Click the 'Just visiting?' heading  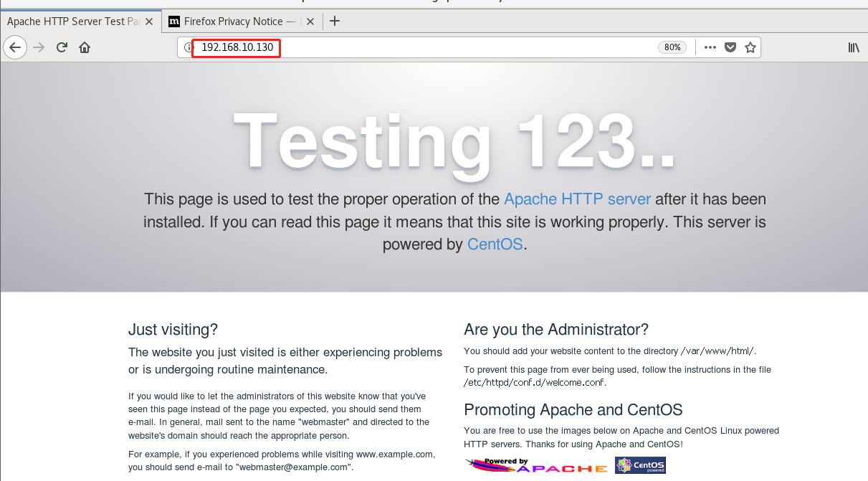[173, 330]
